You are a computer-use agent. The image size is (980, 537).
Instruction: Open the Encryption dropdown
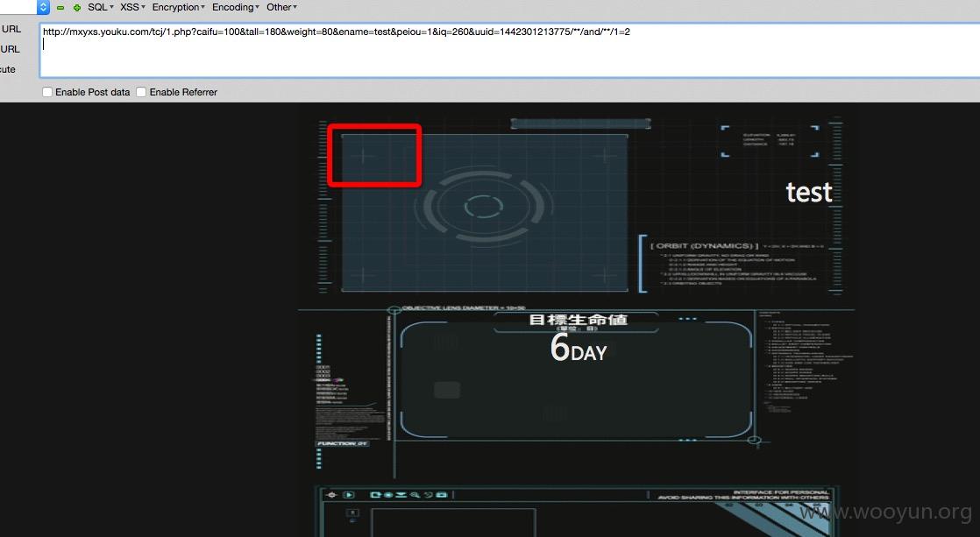point(178,8)
